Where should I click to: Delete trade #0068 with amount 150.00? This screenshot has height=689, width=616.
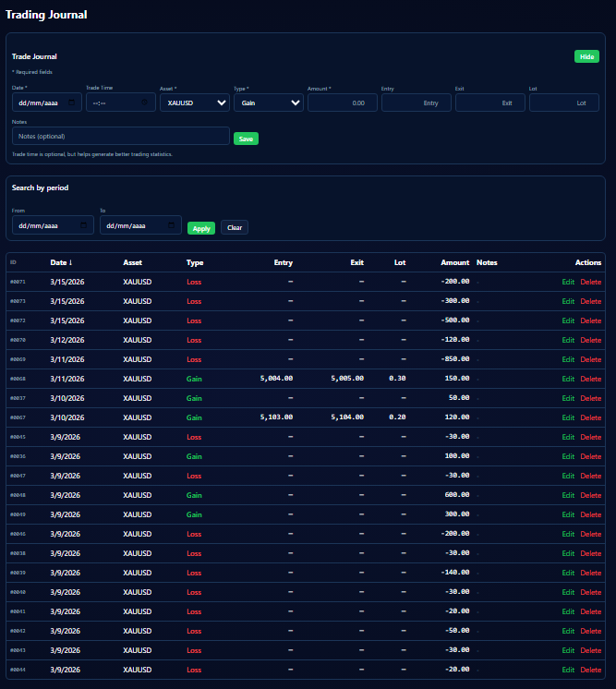click(590, 379)
